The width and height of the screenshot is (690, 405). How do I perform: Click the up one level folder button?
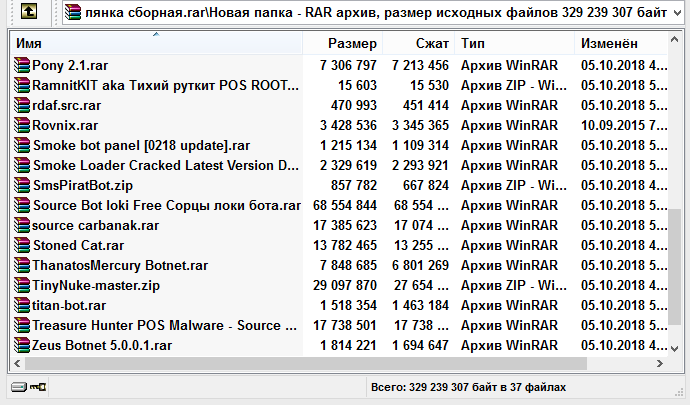[x=29, y=12]
